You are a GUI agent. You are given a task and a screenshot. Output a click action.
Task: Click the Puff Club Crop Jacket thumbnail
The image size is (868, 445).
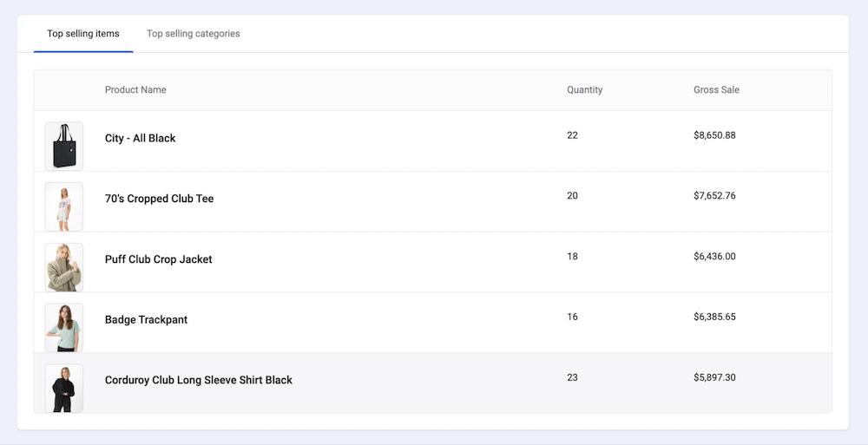pyautogui.click(x=64, y=267)
